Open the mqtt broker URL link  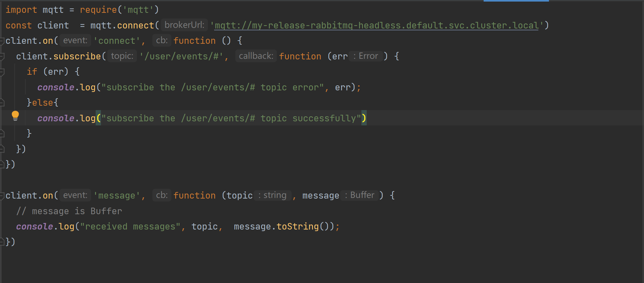tap(377, 25)
